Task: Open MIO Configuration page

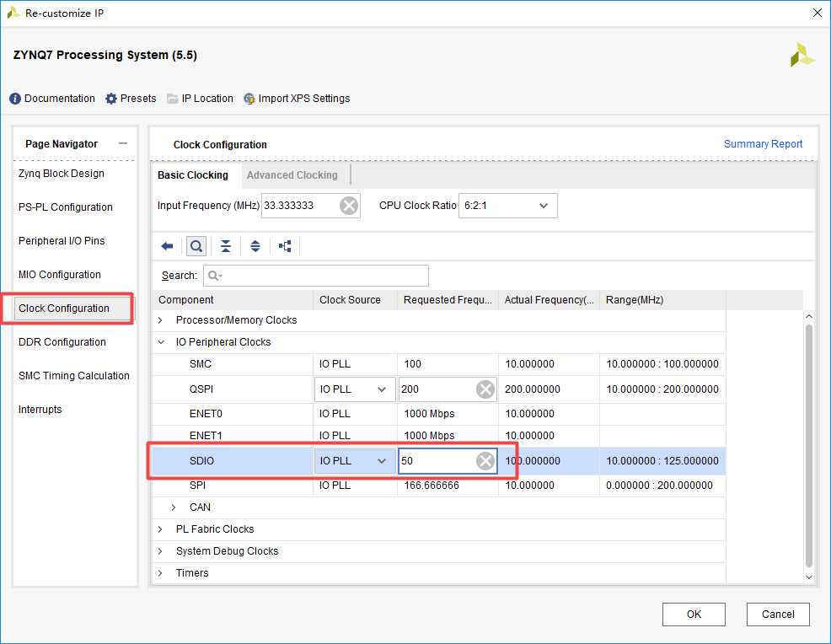Action: [59, 275]
